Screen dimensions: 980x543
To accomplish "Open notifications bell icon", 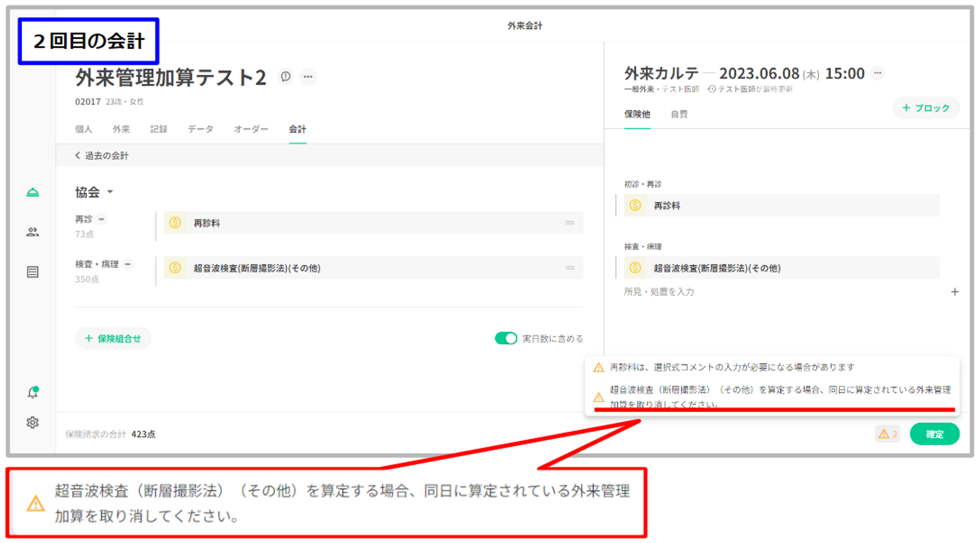I will point(33,393).
